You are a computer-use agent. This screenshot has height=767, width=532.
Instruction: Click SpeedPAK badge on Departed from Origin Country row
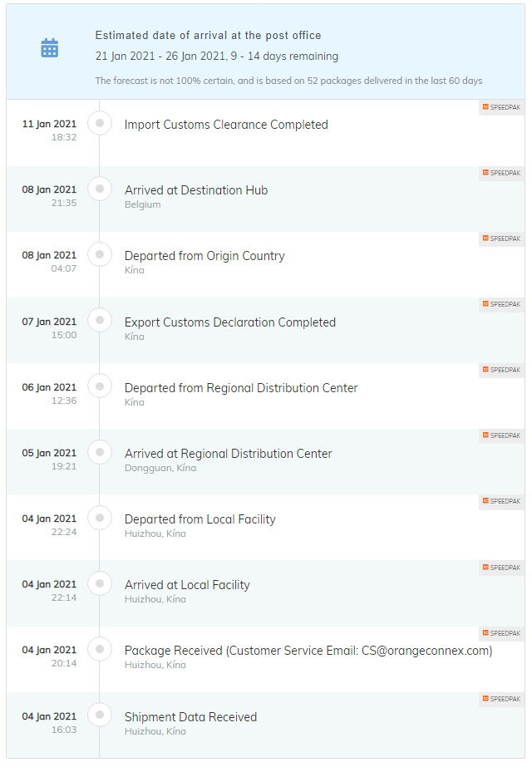pyautogui.click(x=501, y=238)
